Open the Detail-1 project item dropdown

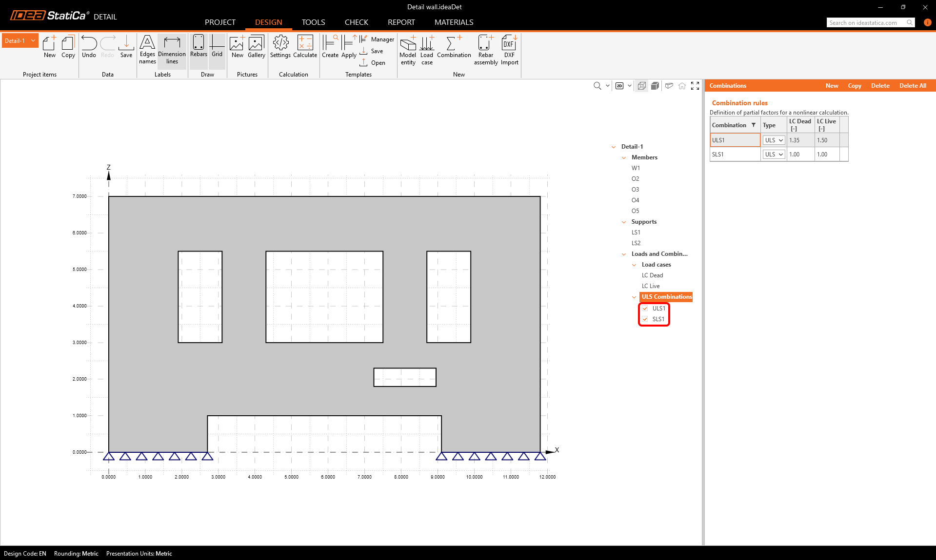pyautogui.click(x=33, y=40)
